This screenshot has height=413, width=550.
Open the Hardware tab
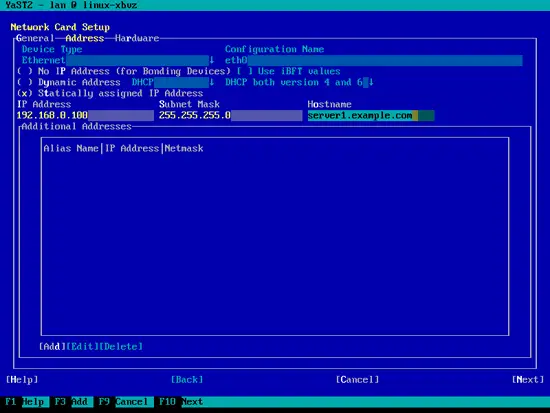[x=137, y=38]
